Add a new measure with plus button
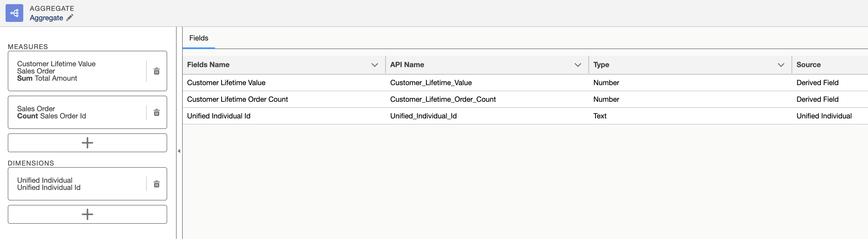 point(87,143)
